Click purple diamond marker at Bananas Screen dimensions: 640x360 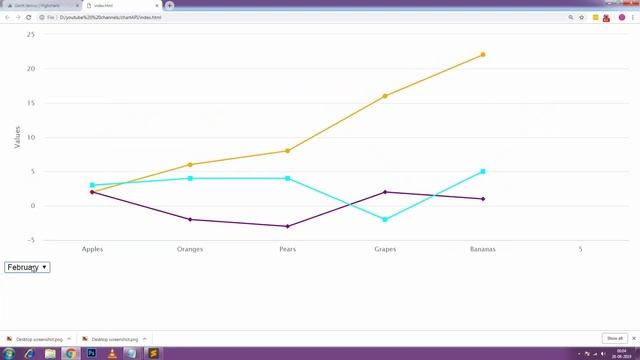(483, 199)
